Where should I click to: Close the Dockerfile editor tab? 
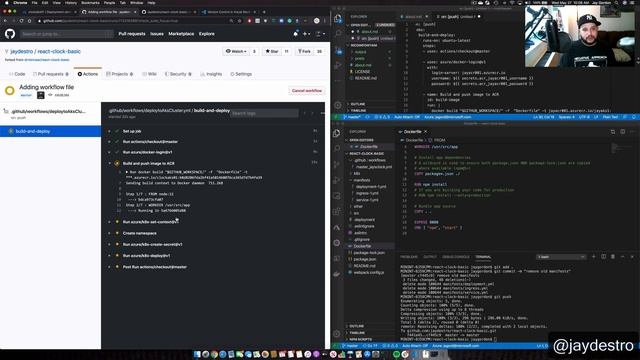click(425, 131)
